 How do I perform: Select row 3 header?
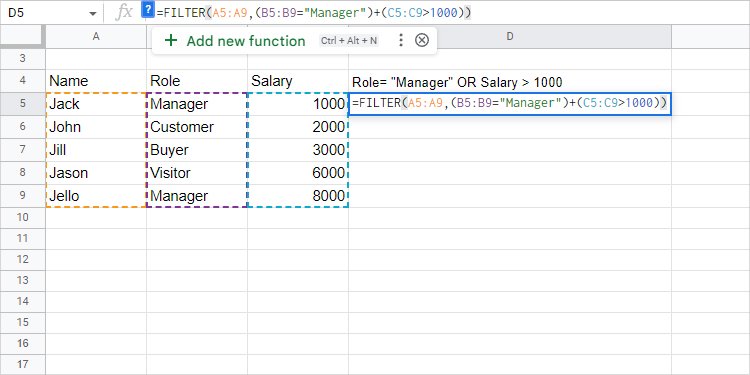pos(23,59)
